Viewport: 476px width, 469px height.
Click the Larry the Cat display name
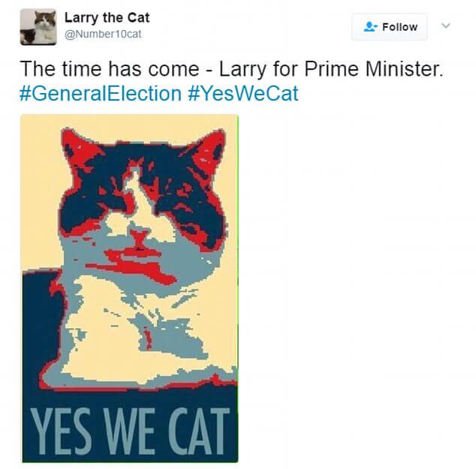pos(107,17)
